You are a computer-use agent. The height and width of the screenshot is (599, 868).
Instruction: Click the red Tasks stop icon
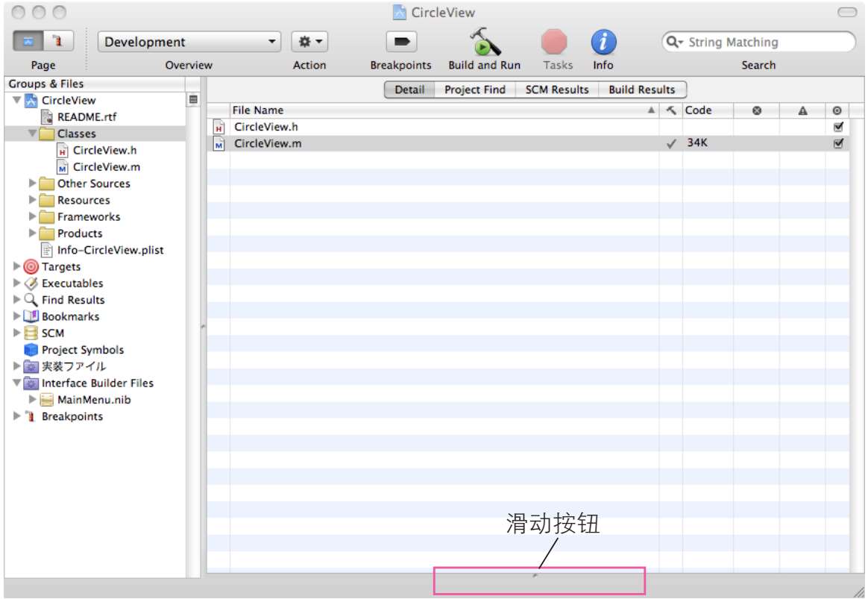pos(554,42)
